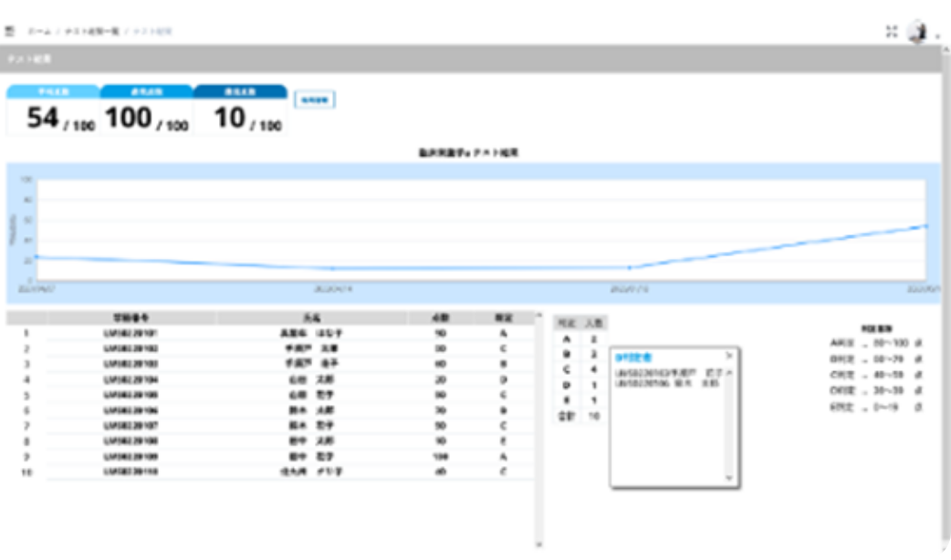The height and width of the screenshot is (560, 951).
Task: Click the edit icon beside E判定 range
Action: pos(917,407)
